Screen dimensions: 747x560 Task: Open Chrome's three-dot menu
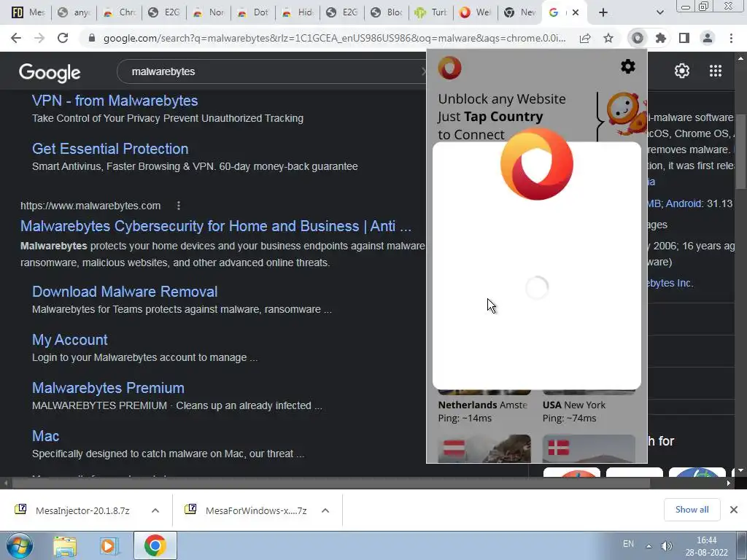pos(731,38)
